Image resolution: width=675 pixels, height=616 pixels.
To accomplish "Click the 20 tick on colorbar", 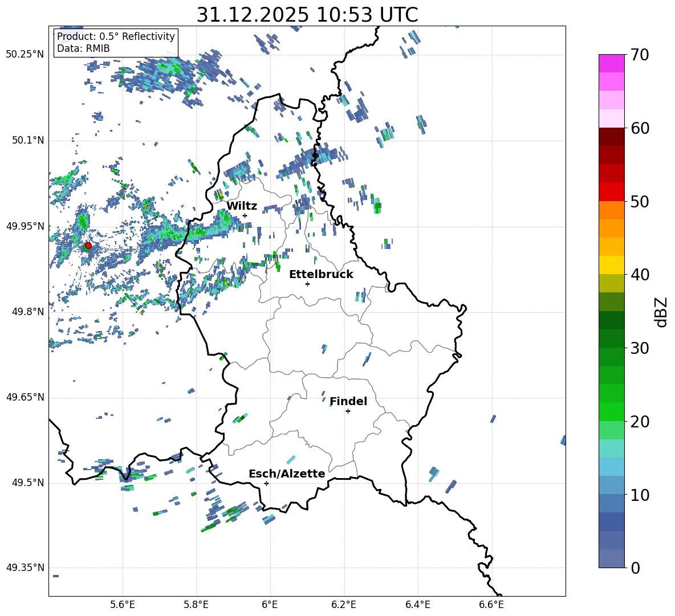I will point(640,421).
